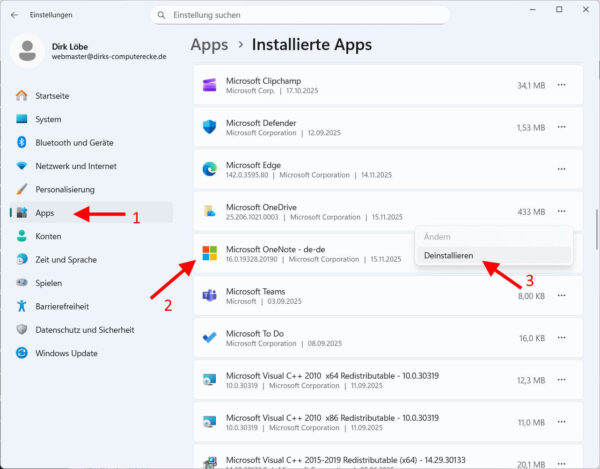
Task: Click Visual C++ 2010 x86 icon
Action: click(209, 422)
